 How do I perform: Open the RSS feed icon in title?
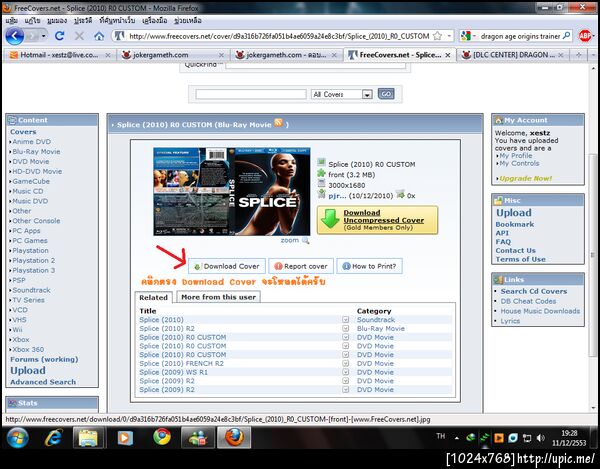point(279,123)
